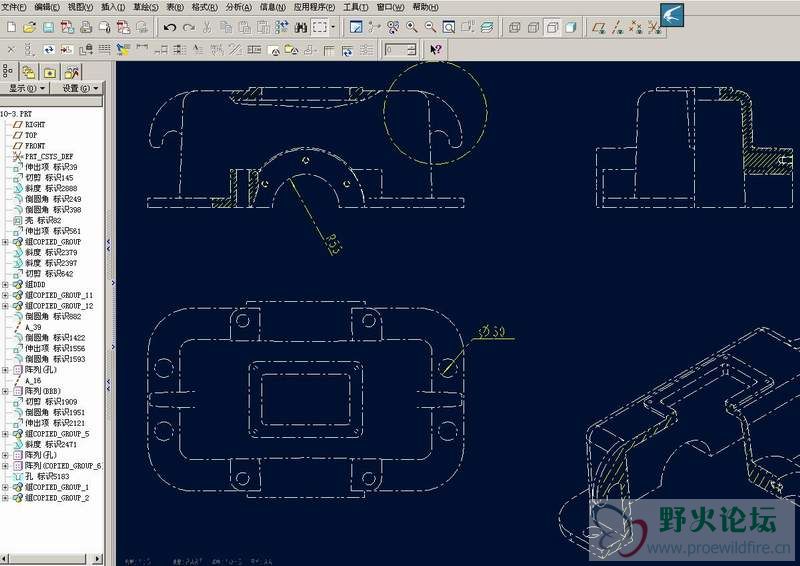Image resolution: width=800 pixels, height=566 pixels.
Task: Switch to folder browser navigator tab
Action: click(x=29, y=72)
